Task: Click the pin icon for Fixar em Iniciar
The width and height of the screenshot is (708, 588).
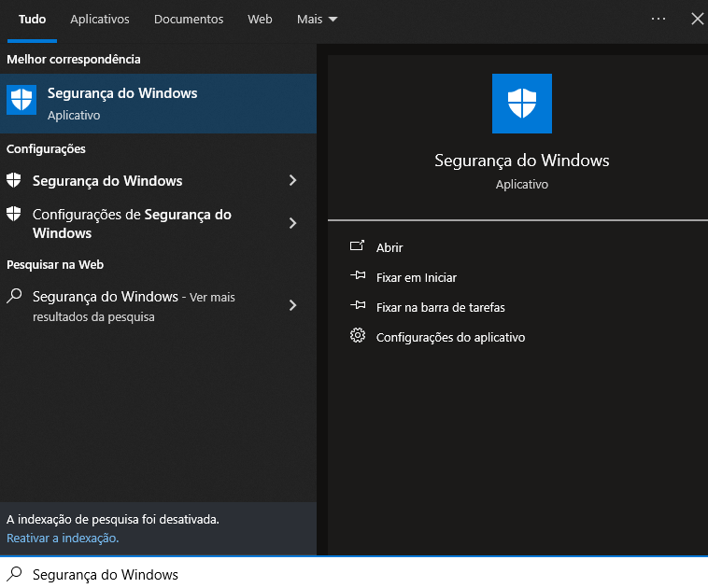Action: tap(357, 277)
